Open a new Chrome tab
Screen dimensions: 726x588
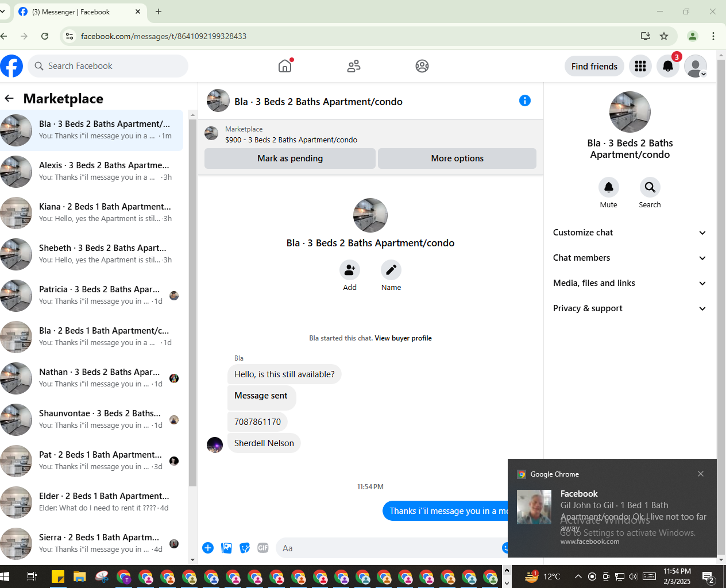[x=159, y=11]
